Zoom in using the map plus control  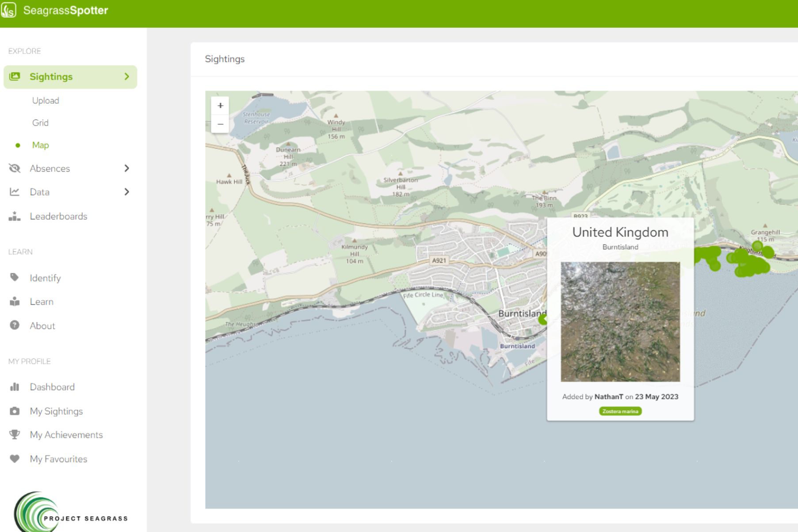click(220, 106)
